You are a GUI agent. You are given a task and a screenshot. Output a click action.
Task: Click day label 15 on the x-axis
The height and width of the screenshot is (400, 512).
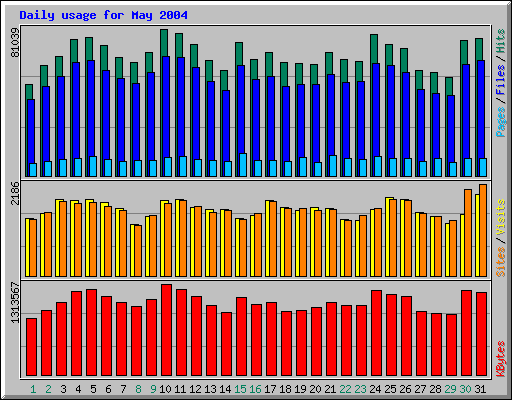pyautogui.click(x=240, y=389)
